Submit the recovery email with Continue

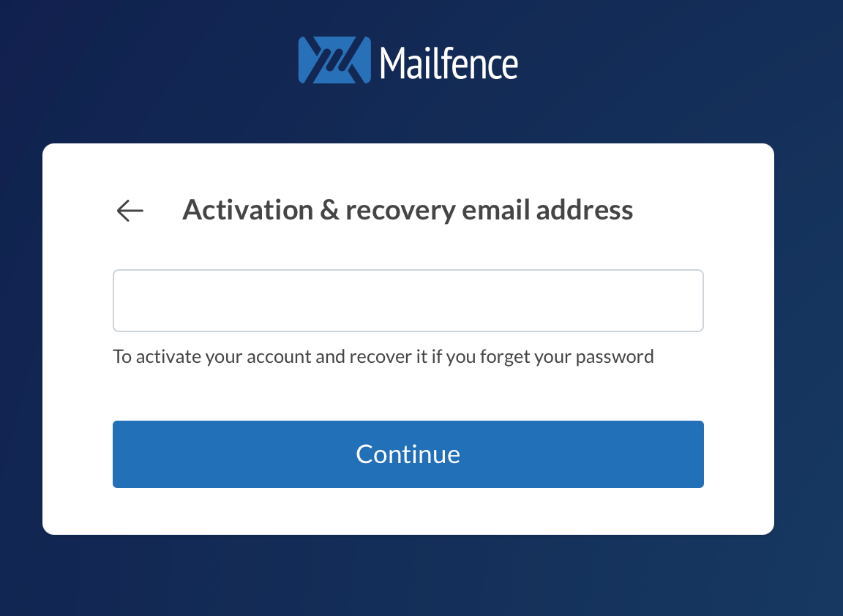408,454
